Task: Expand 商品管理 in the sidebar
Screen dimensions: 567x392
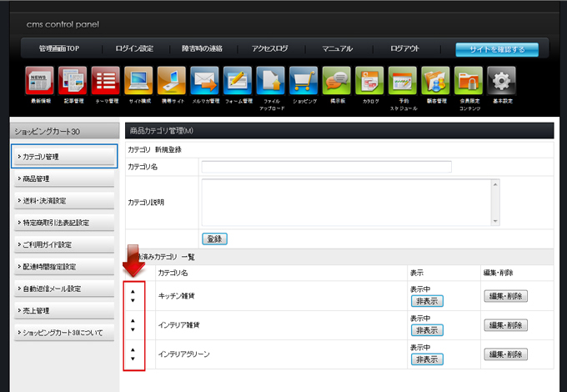Action: [63, 178]
